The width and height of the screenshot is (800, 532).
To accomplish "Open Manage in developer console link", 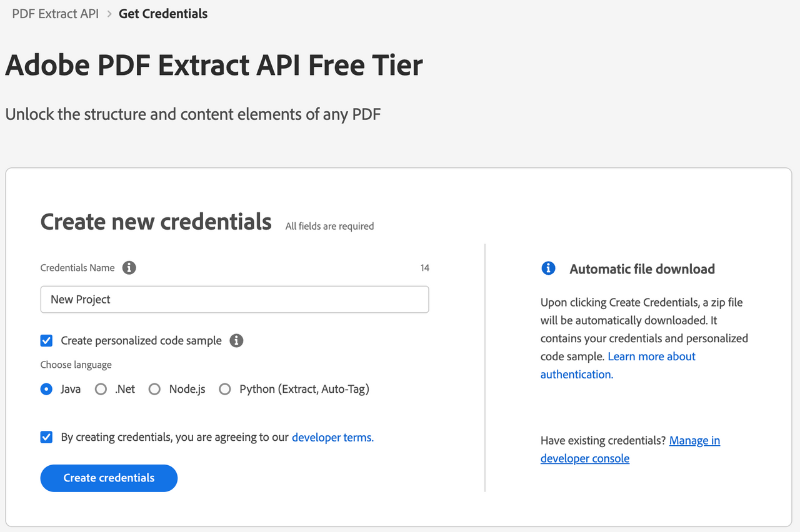I will 630,450.
